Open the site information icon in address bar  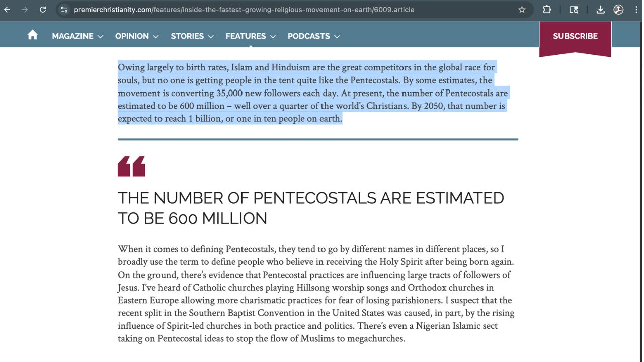(x=64, y=10)
